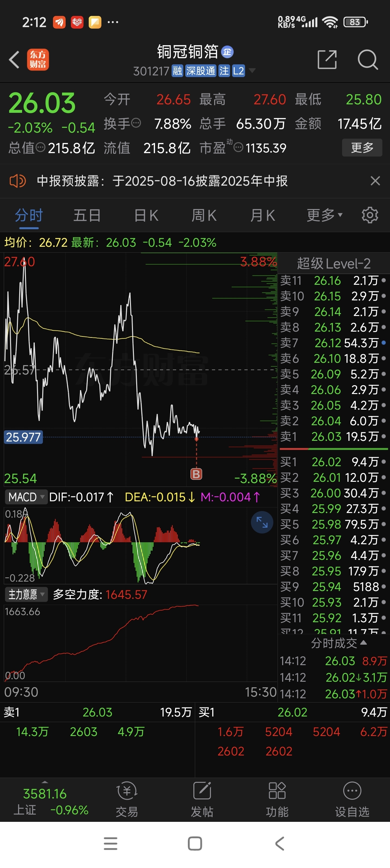The width and height of the screenshot is (390, 868).
Task: Open the 主力意愿 indicator dropdown
Action: click(x=26, y=594)
